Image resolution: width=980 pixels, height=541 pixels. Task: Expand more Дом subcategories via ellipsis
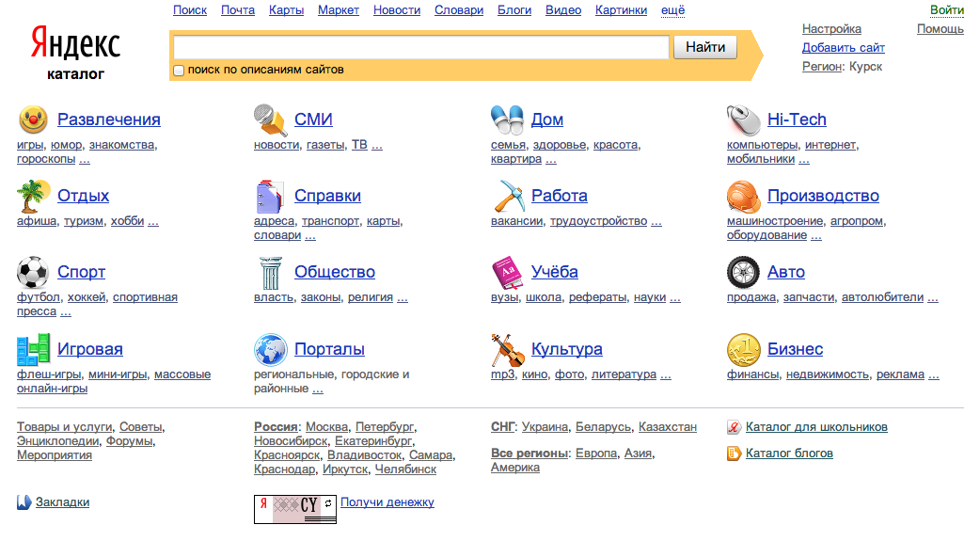[550, 159]
